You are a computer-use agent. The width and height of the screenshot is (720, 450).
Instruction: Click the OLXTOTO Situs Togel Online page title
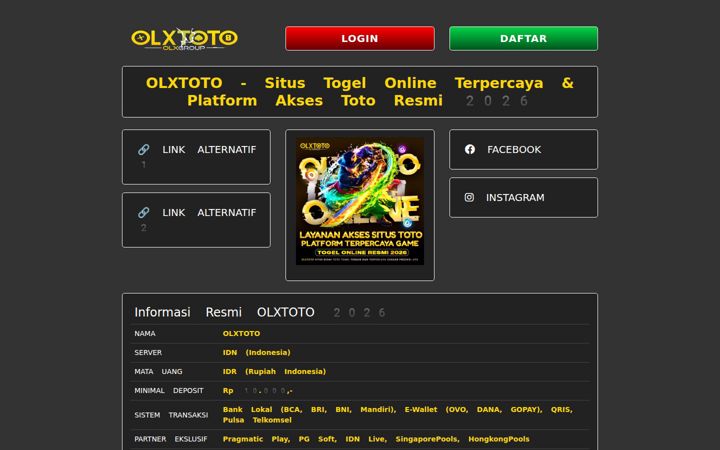click(360, 92)
